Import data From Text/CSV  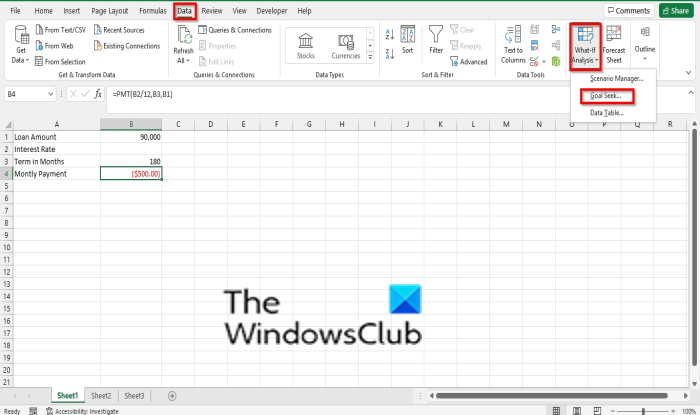tap(60, 30)
